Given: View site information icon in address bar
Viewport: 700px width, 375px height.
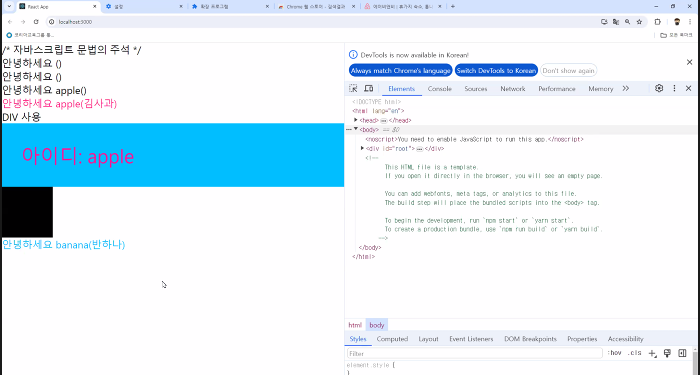Looking at the screenshot, I should 52,21.
